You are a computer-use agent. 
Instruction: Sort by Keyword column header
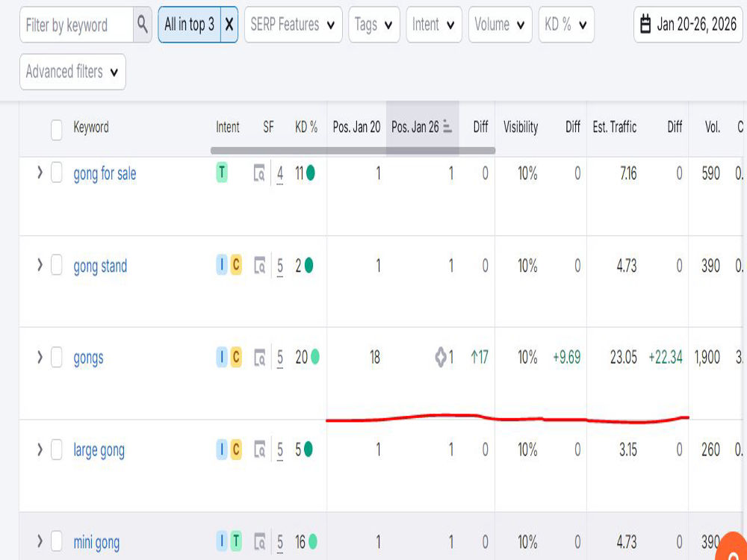pos(91,127)
